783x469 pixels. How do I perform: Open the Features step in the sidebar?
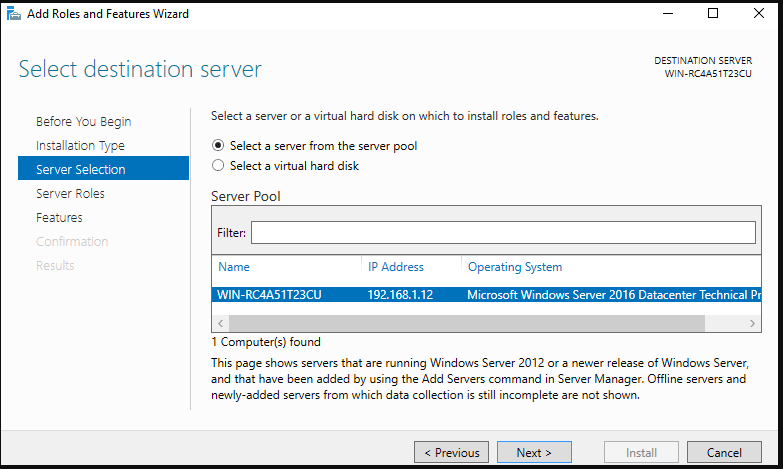[x=59, y=217]
